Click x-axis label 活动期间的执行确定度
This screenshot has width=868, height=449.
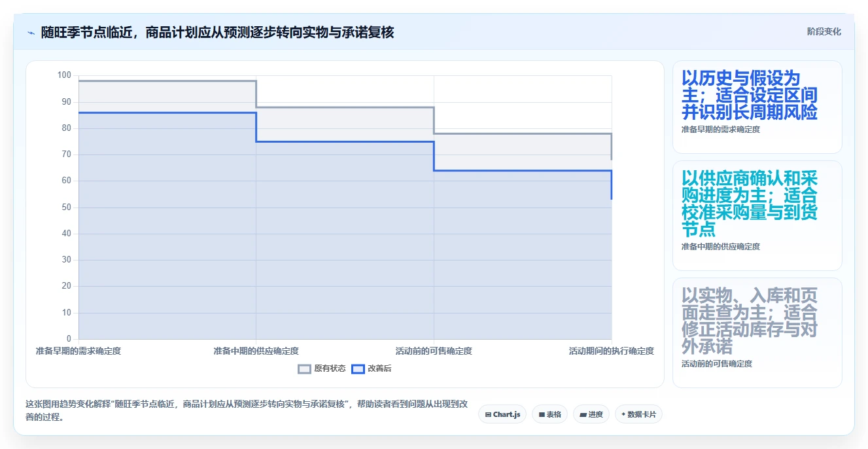click(612, 351)
